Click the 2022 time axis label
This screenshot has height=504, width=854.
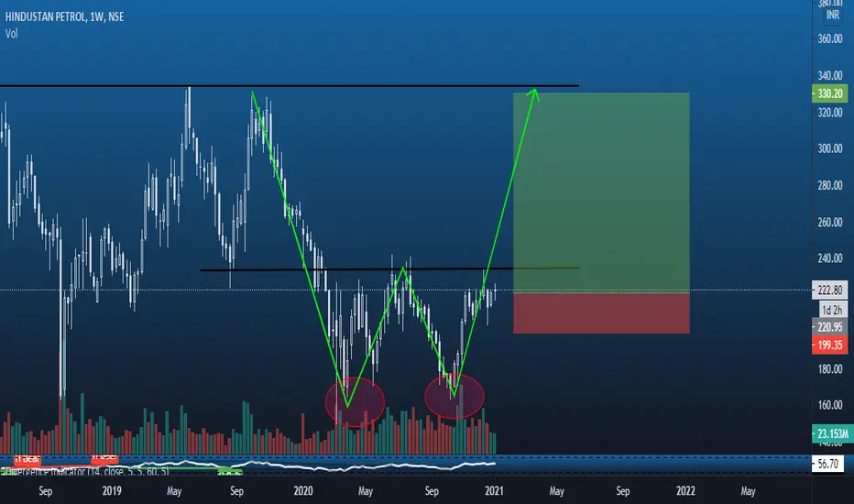685,491
